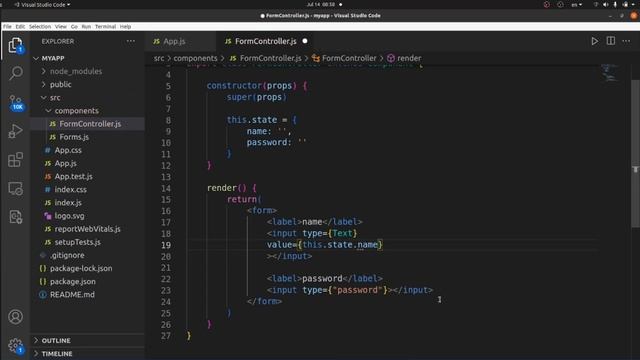Select the FormController.js editor tab
640x360 pixels.
coord(266,41)
